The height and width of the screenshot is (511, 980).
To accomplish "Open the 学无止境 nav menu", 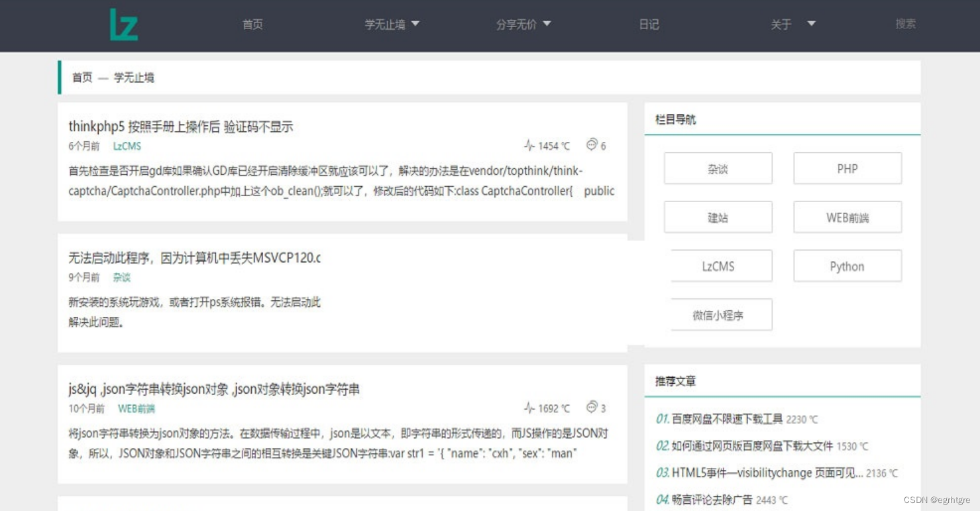I will point(385,25).
